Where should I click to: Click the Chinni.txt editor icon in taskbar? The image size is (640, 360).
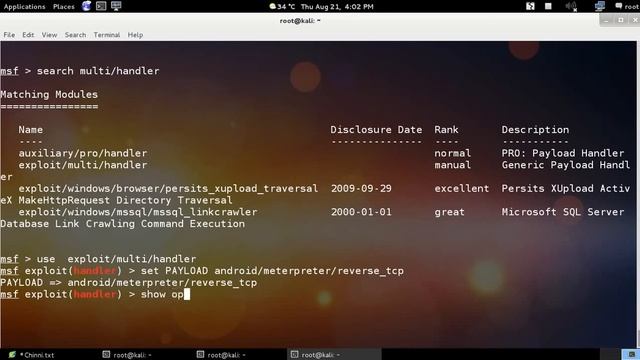(x=12, y=355)
